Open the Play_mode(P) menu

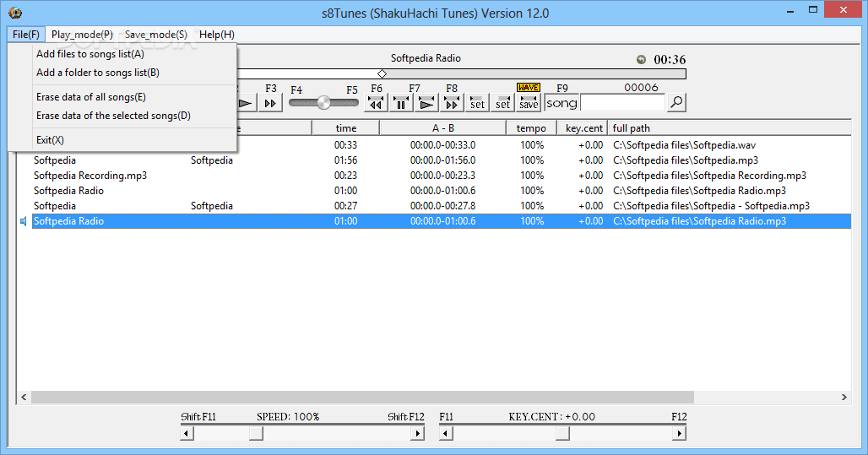pos(82,35)
